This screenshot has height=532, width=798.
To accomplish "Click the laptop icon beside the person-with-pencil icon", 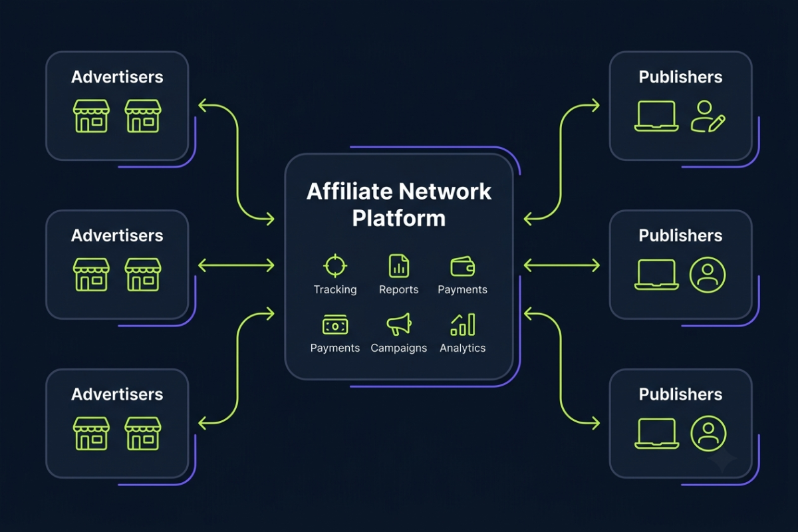I will 656,116.
